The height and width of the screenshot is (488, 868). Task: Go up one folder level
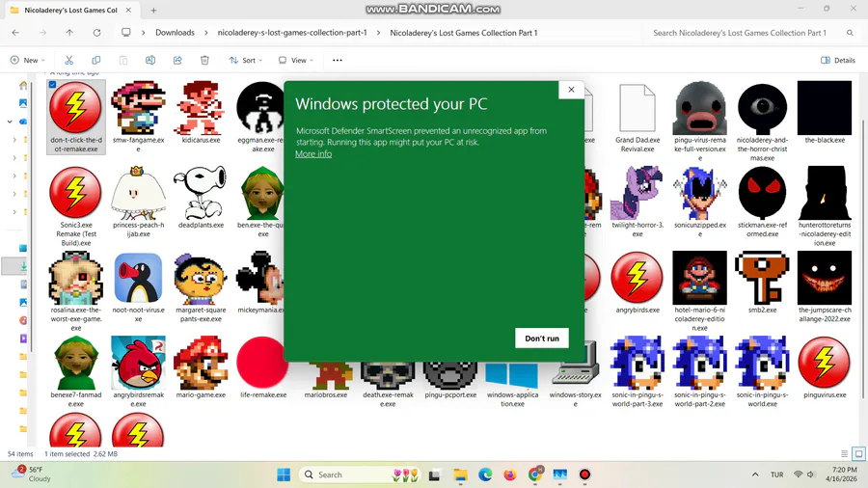click(x=69, y=33)
